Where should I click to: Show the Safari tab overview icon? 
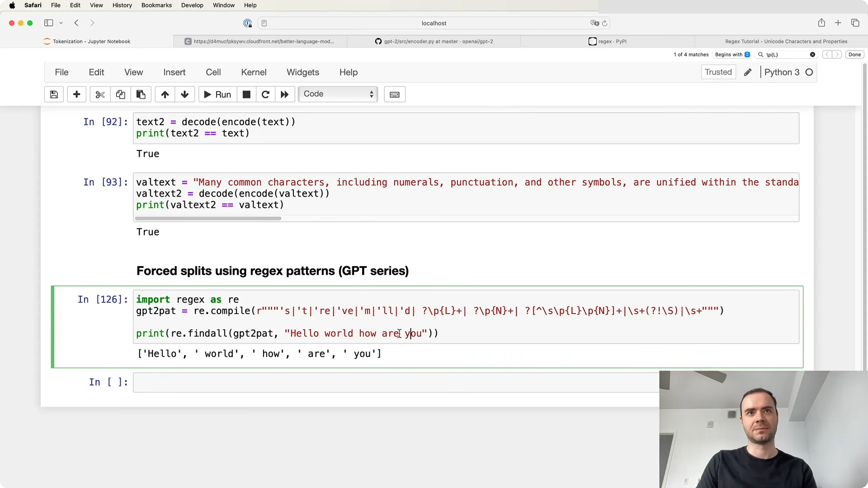(855, 23)
